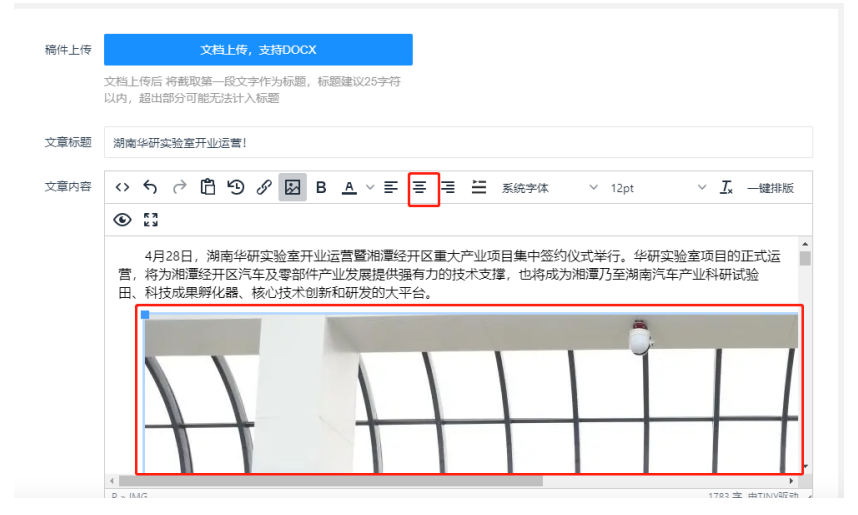Click the 一键排版 button
The height and width of the screenshot is (515, 858).
point(770,188)
